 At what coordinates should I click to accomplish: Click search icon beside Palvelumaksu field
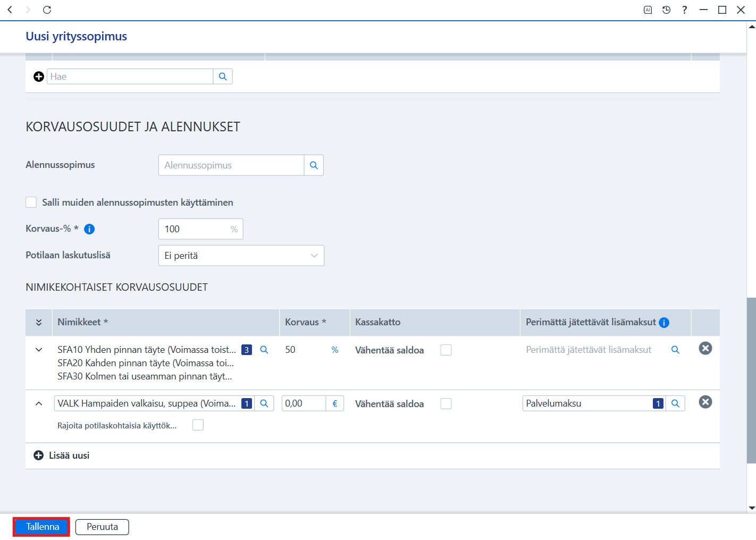(675, 403)
